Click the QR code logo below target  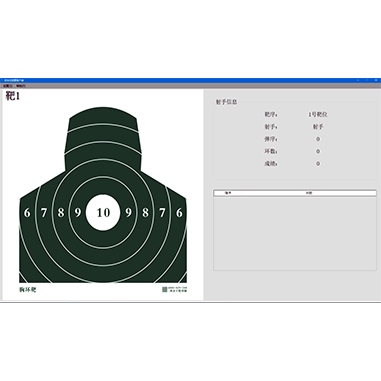[164, 289]
